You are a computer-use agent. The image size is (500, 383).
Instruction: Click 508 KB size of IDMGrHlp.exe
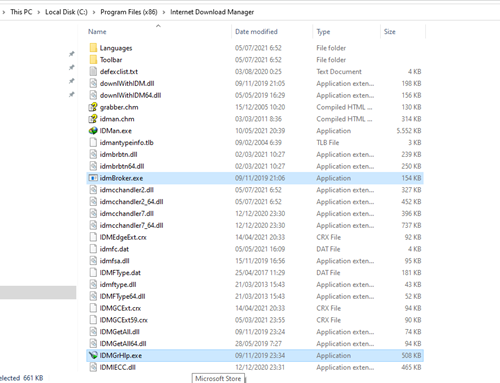tap(411, 355)
